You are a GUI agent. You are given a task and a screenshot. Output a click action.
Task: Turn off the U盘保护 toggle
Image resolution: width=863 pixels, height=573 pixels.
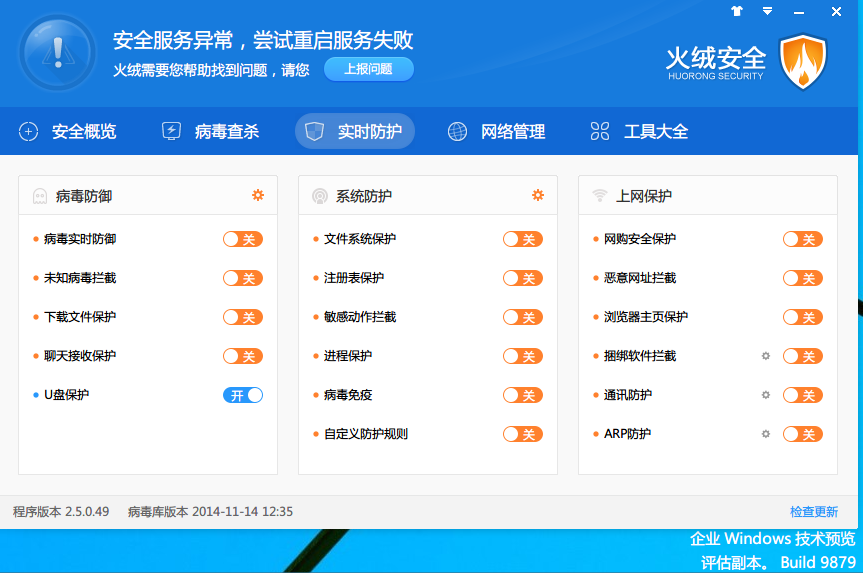coord(243,395)
